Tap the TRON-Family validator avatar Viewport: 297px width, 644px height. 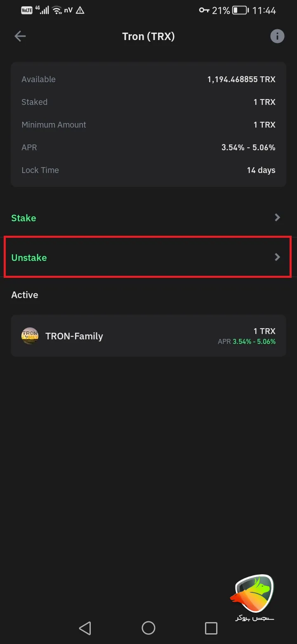tap(30, 336)
